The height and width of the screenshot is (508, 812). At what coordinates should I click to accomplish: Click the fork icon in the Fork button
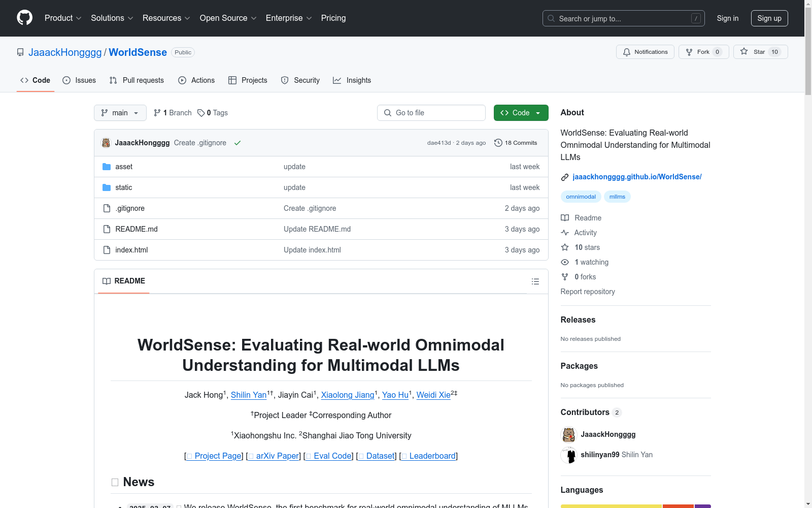click(689, 52)
